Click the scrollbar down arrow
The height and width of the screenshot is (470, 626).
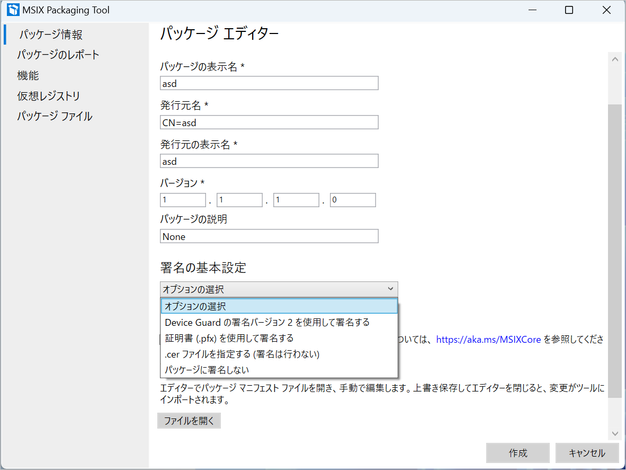coord(615,434)
